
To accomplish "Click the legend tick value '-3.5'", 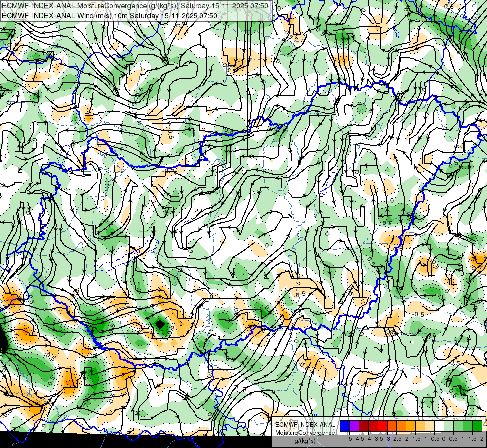I will [x=378, y=439].
